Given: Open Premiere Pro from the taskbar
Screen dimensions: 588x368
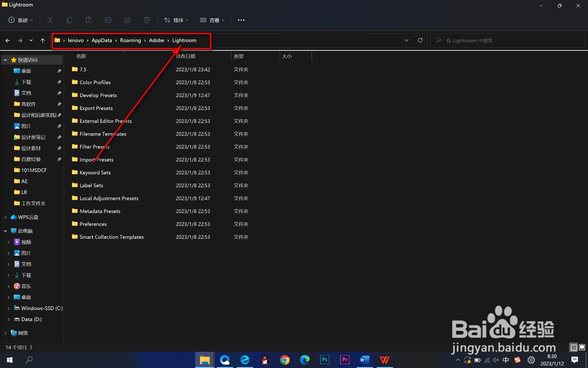Looking at the screenshot, I should pyautogui.click(x=344, y=360).
